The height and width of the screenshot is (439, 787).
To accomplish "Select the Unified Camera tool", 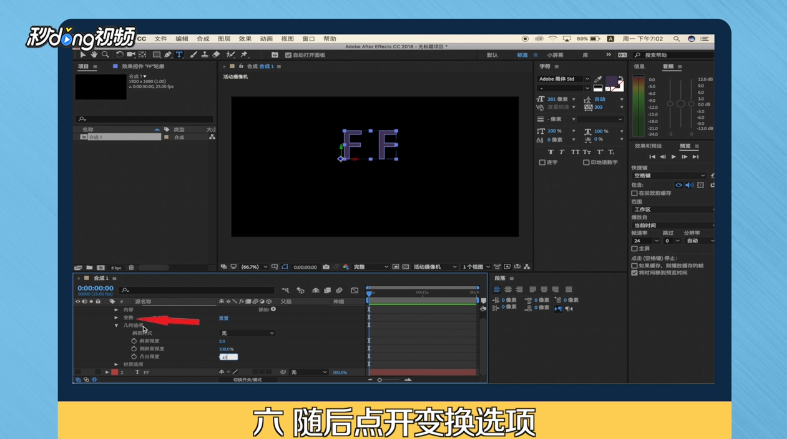I will (131, 54).
